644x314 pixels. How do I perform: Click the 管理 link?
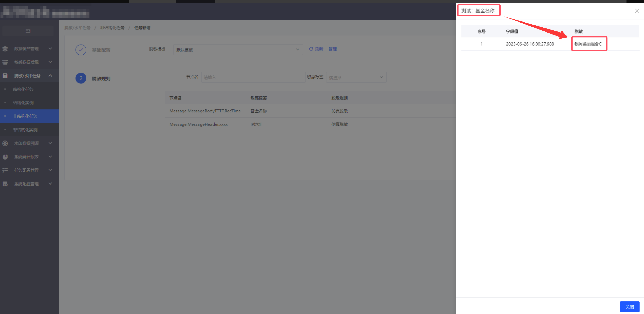(x=332, y=49)
